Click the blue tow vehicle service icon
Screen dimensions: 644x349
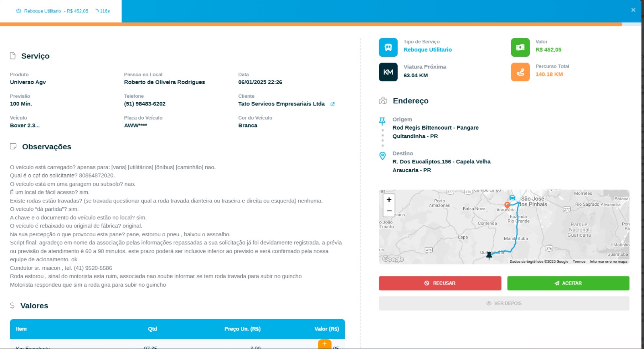tap(388, 47)
